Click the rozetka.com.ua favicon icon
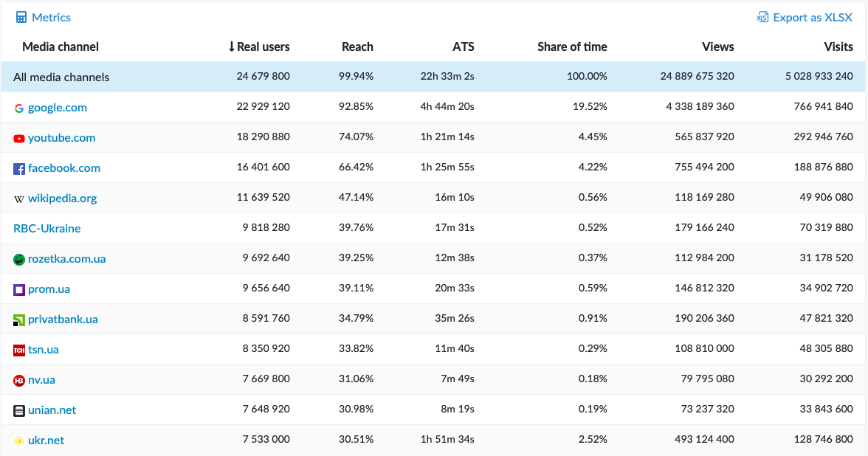Viewport: 868px width, 456px height. (x=19, y=260)
